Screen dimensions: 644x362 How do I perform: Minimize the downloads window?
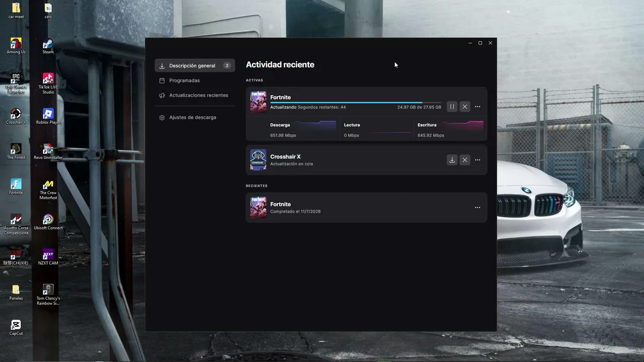pos(470,43)
